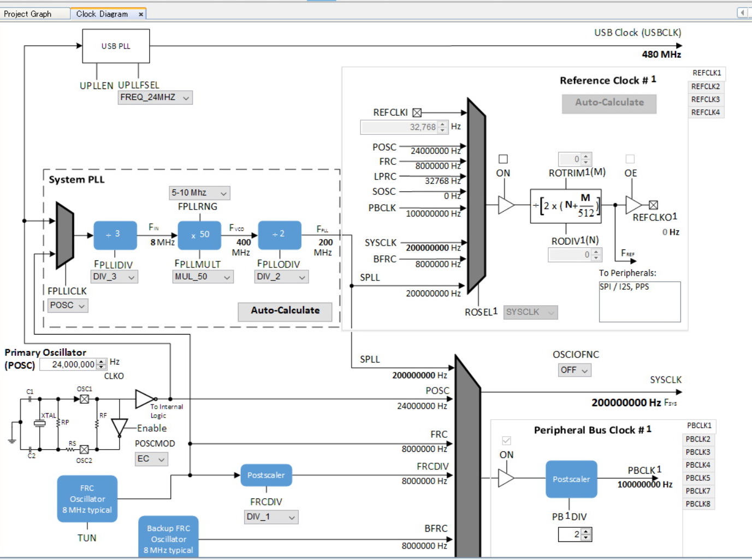Click the OSC1 pin symbol
This screenshot has height=560, width=752.
point(84,399)
